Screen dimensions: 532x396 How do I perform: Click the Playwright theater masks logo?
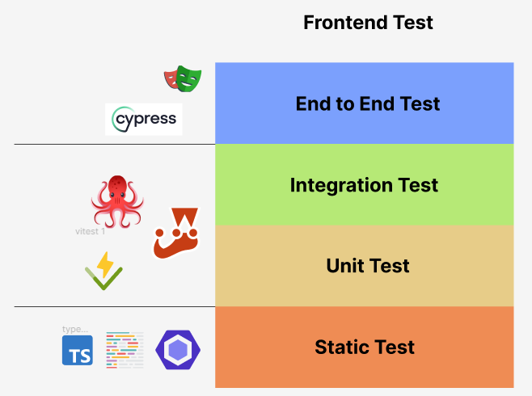pyautogui.click(x=183, y=78)
